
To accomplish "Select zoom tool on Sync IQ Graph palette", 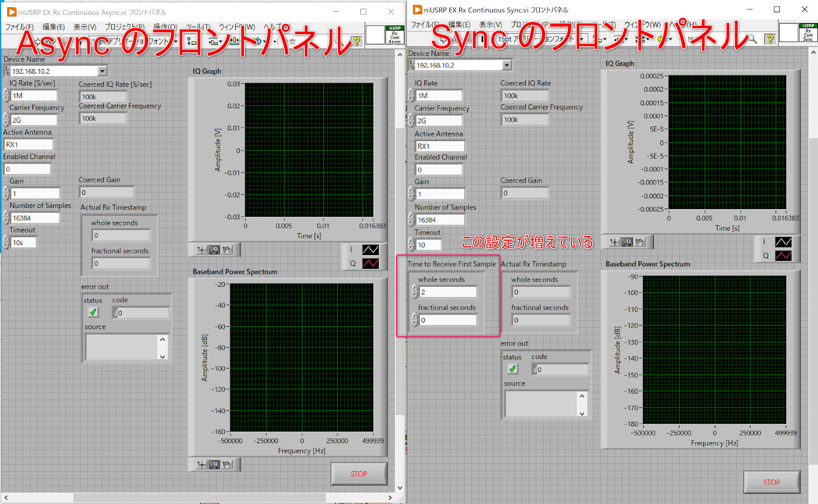I will pyautogui.click(x=627, y=242).
